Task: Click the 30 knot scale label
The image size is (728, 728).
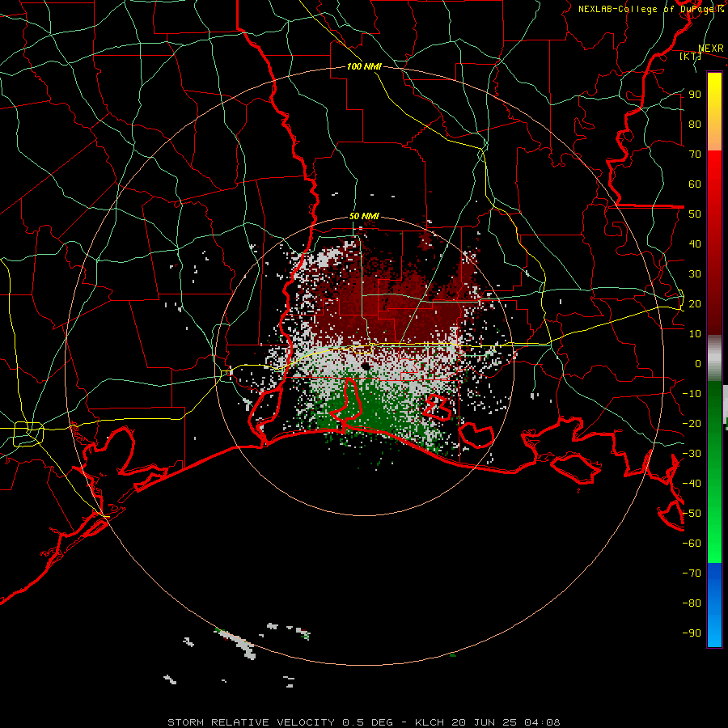Action: (x=695, y=274)
